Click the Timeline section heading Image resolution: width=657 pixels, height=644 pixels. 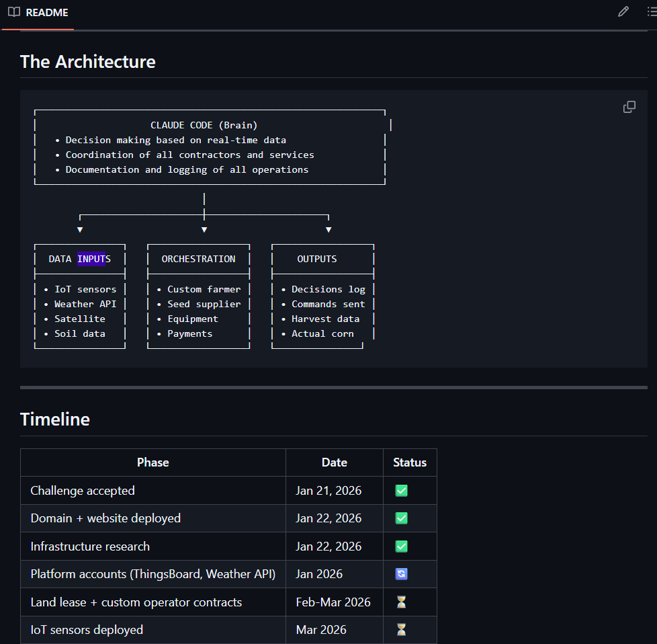(54, 419)
